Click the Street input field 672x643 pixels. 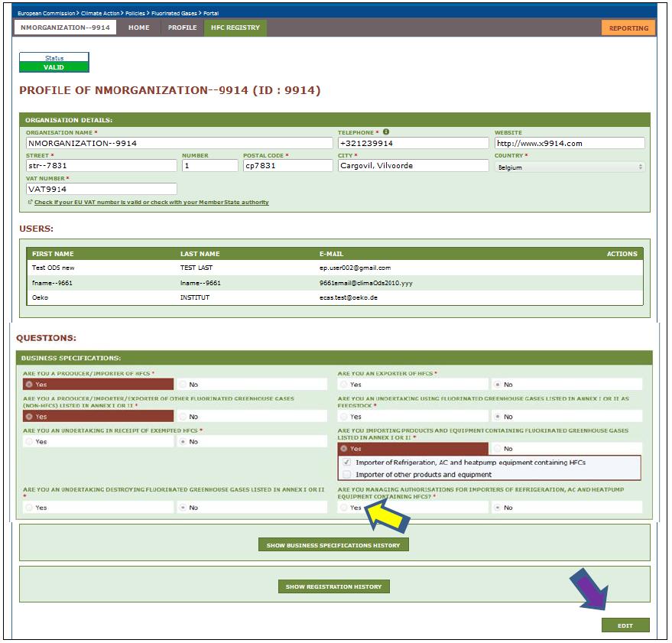tap(101, 165)
